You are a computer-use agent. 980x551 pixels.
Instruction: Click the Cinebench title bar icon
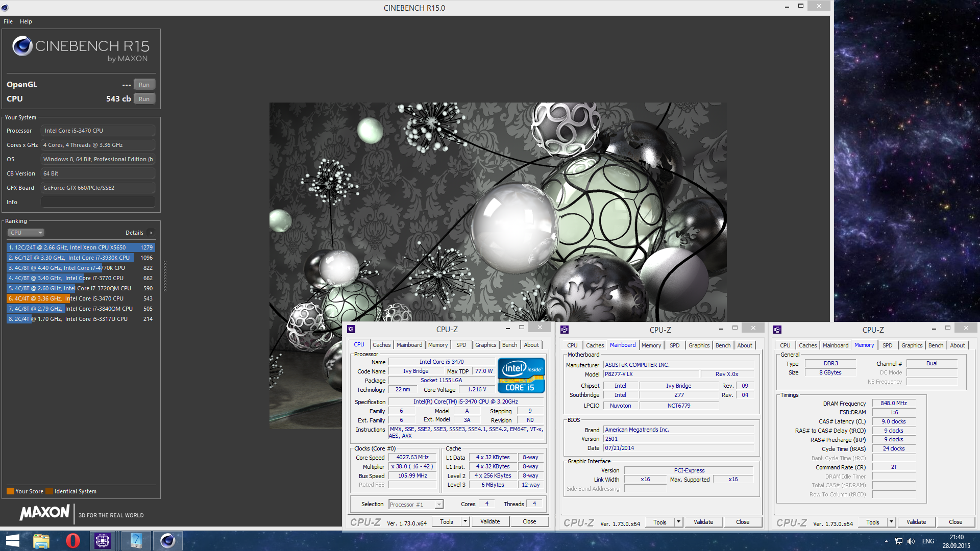(5, 8)
